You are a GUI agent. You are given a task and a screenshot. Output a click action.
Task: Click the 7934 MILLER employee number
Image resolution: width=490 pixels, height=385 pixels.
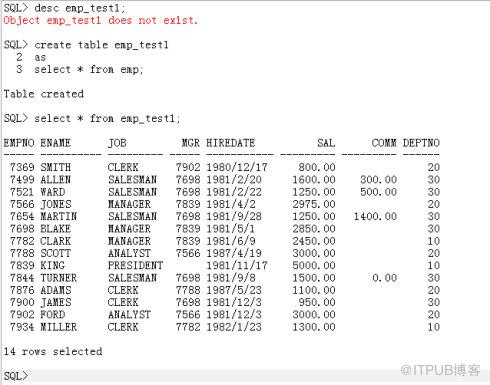tap(22, 327)
